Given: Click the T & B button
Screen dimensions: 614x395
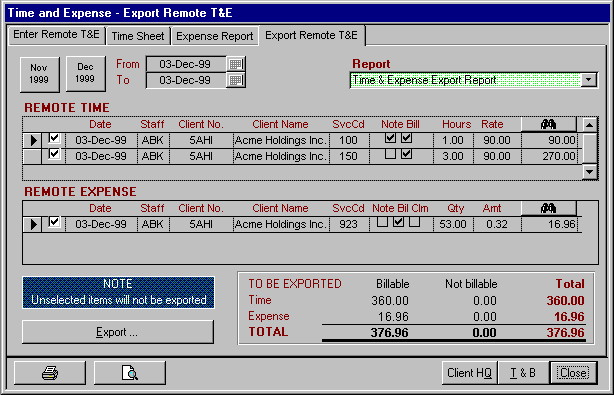Looking at the screenshot, I should (523, 373).
